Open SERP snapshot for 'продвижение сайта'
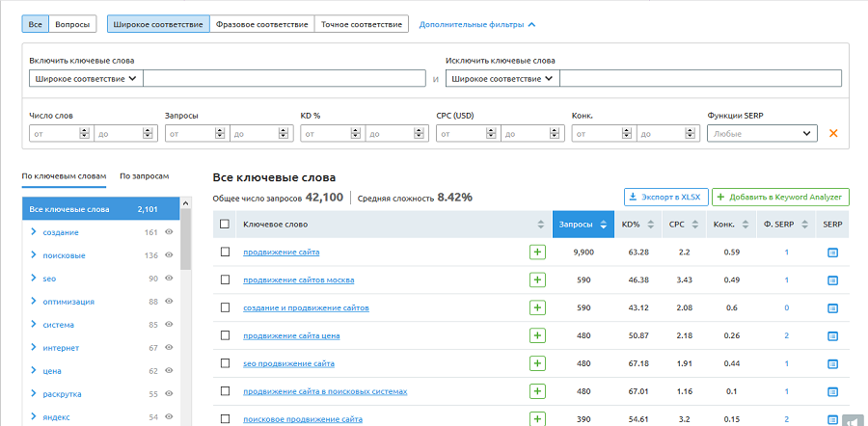Screen dimensions: 868x426 (831, 253)
